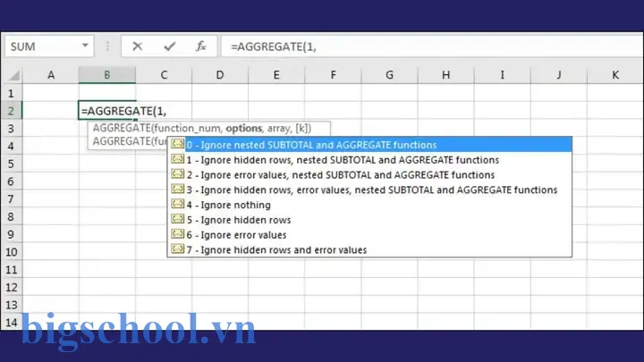Click the Name Box showing SUM

pos(49,46)
